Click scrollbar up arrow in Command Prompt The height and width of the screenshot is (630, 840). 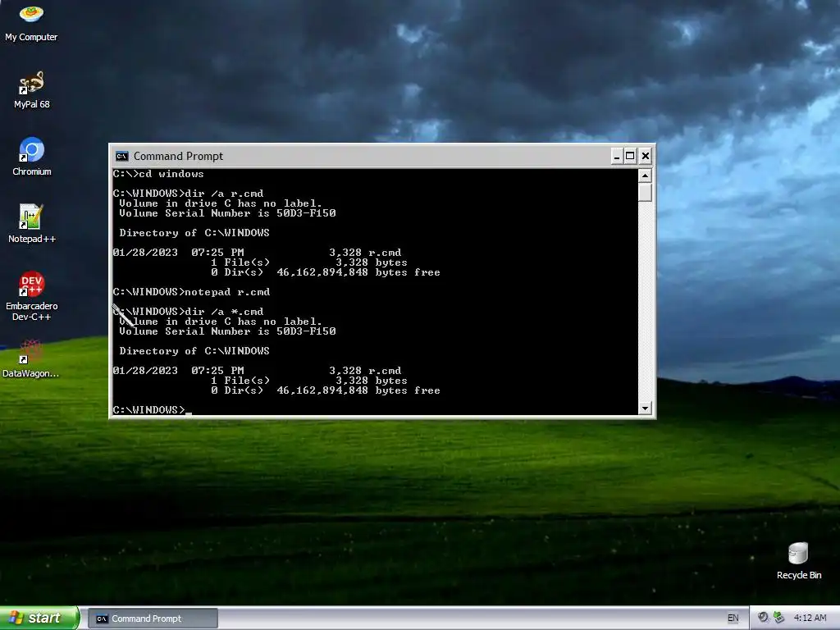click(x=645, y=176)
